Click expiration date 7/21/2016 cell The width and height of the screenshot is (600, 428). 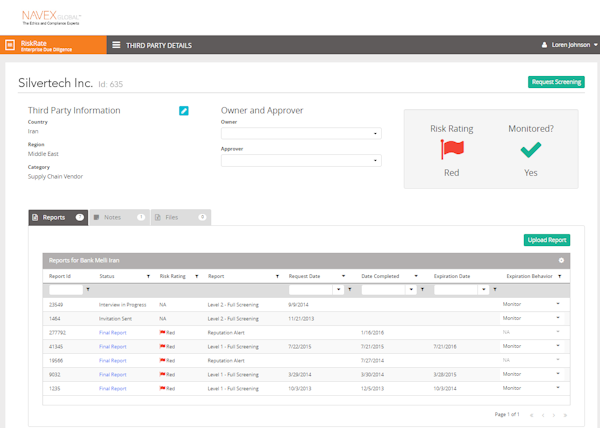tap(445, 347)
